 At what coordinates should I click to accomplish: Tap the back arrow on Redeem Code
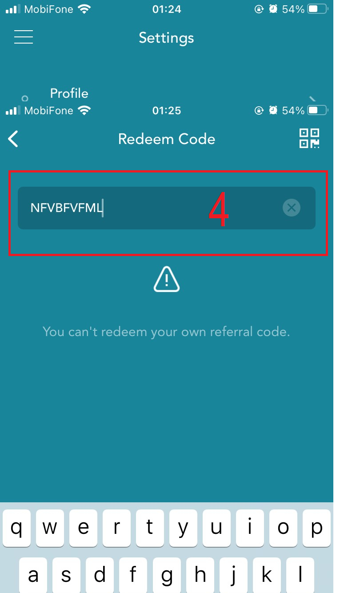pos(13,139)
